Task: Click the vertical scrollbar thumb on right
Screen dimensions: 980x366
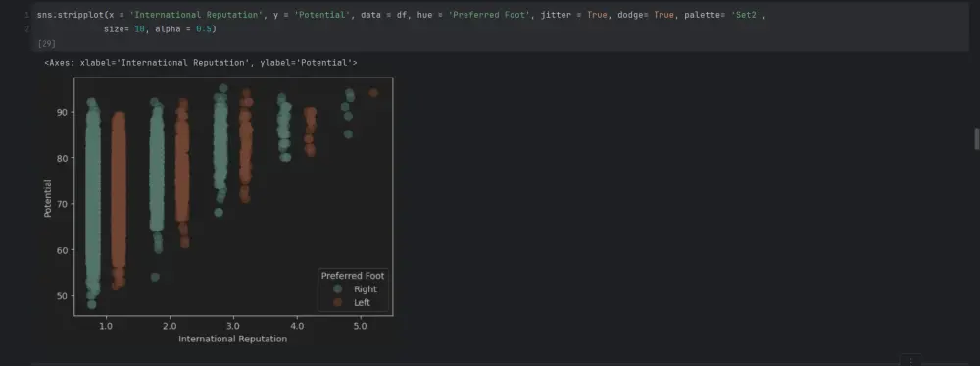Action: 977,138
